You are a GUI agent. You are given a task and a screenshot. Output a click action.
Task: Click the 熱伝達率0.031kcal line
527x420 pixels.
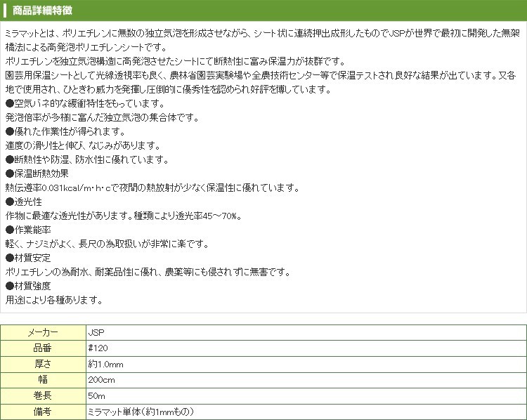pyautogui.click(x=152, y=188)
